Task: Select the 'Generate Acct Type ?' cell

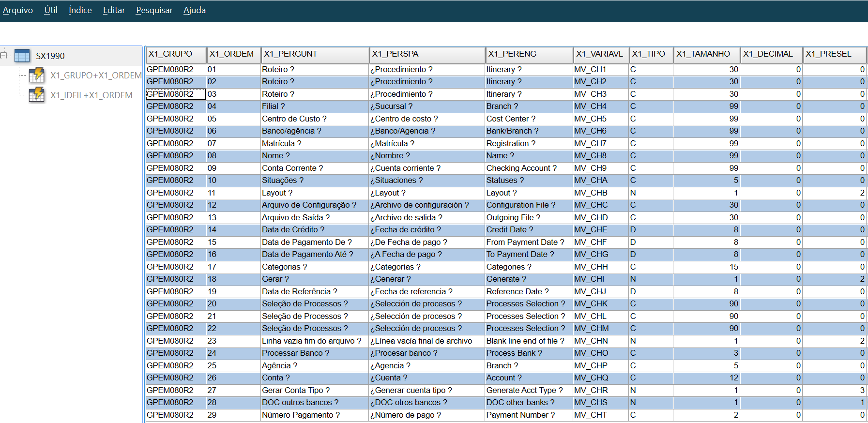Action: [x=529, y=390]
